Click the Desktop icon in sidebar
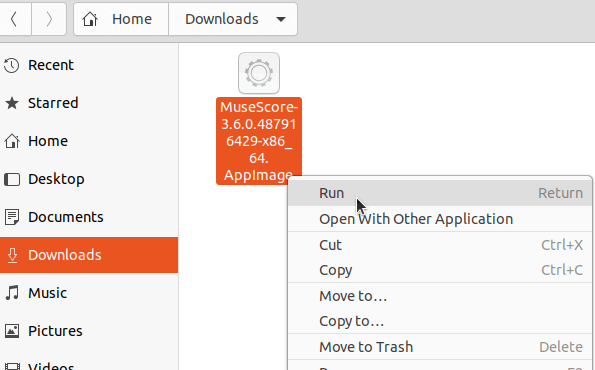The height and width of the screenshot is (370, 595). pos(12,179)
